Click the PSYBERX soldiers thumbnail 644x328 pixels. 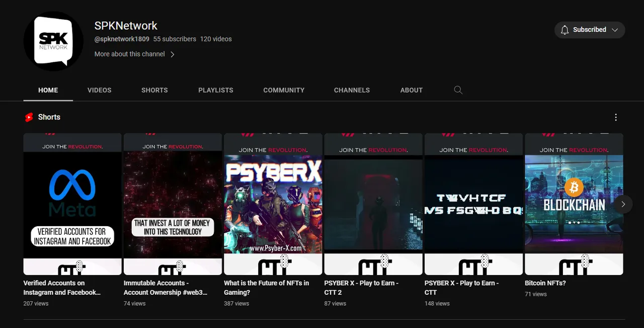pyautogui.click(x=273, y=204)
